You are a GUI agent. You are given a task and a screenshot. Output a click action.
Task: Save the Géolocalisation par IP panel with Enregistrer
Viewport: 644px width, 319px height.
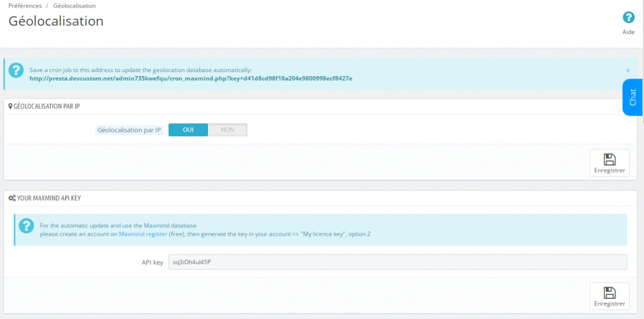pyautogui.click(x=609, y=163)
